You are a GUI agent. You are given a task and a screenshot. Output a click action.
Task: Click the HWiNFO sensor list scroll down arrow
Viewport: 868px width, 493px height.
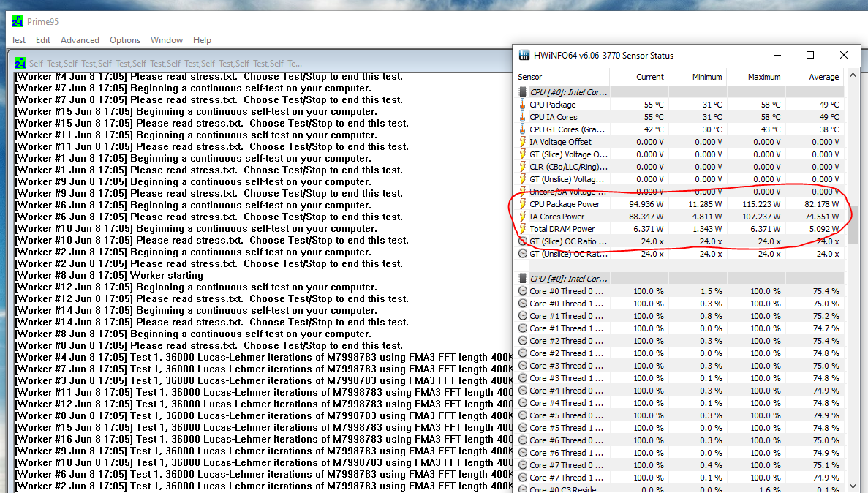click(x=853, y=486)
